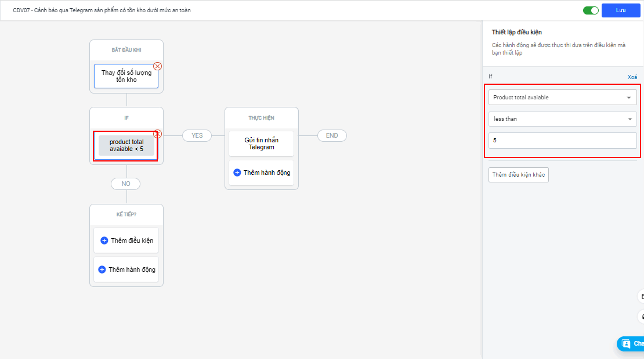Click plus icon in the THỰC HIỆN block
Image resolution: width=644 pixels, height=359 pixels.
tap(237, 173)
